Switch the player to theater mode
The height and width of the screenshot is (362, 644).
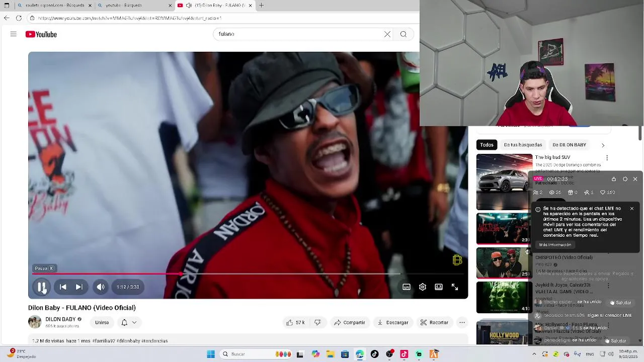(x=439, y=287)
